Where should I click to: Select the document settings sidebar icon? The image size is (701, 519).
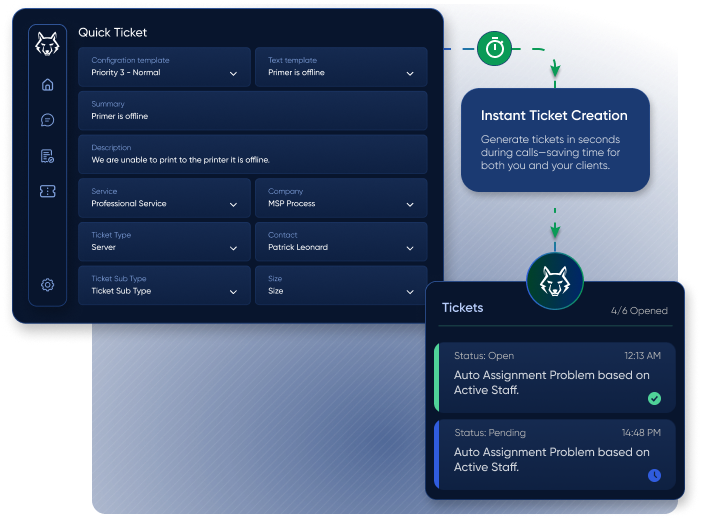[x=47, y=156]
